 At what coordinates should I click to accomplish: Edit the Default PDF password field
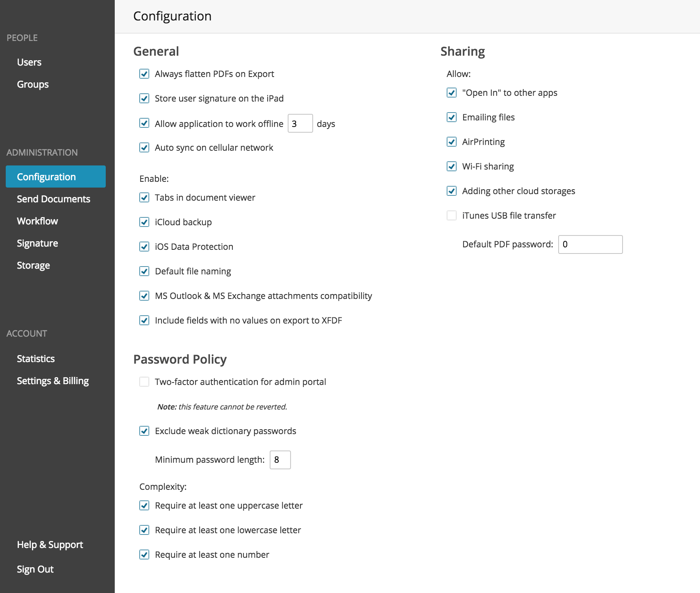590,244
